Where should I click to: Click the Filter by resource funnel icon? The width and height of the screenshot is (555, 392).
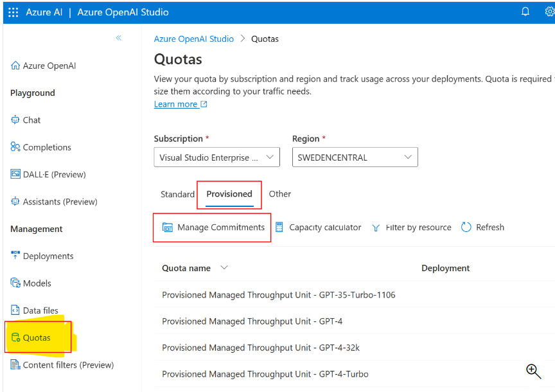(x=376, y=227)
